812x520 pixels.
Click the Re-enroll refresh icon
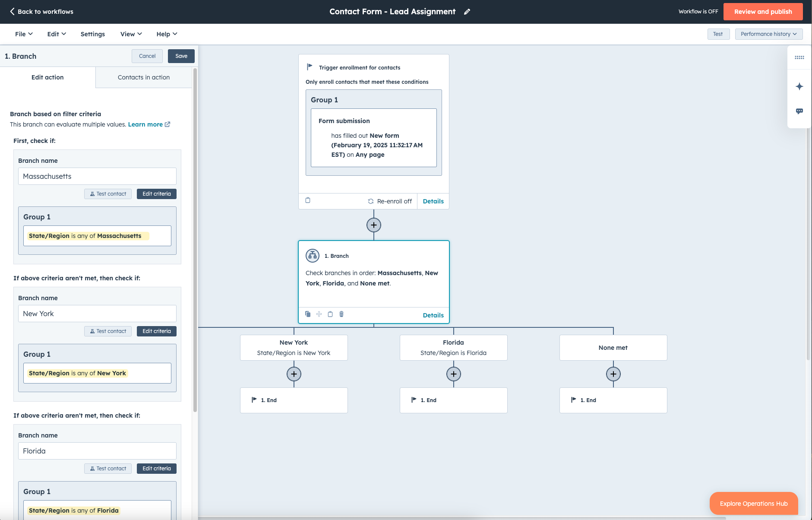(x=370, y=201)
